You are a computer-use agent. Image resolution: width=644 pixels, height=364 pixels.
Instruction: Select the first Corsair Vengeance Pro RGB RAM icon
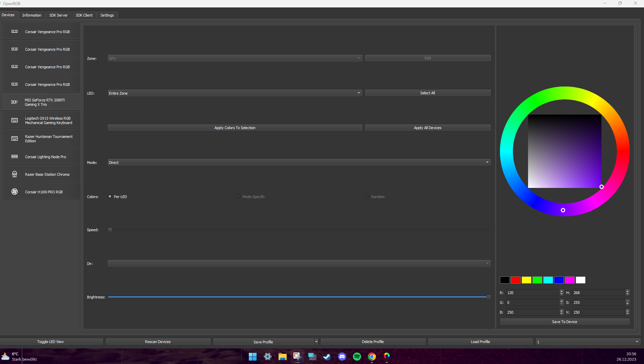tap(15, 31)
